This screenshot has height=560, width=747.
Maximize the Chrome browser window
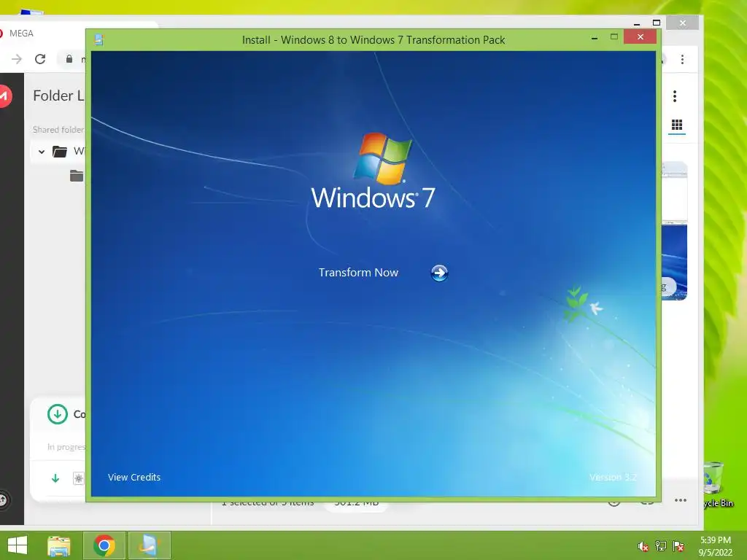657,23
